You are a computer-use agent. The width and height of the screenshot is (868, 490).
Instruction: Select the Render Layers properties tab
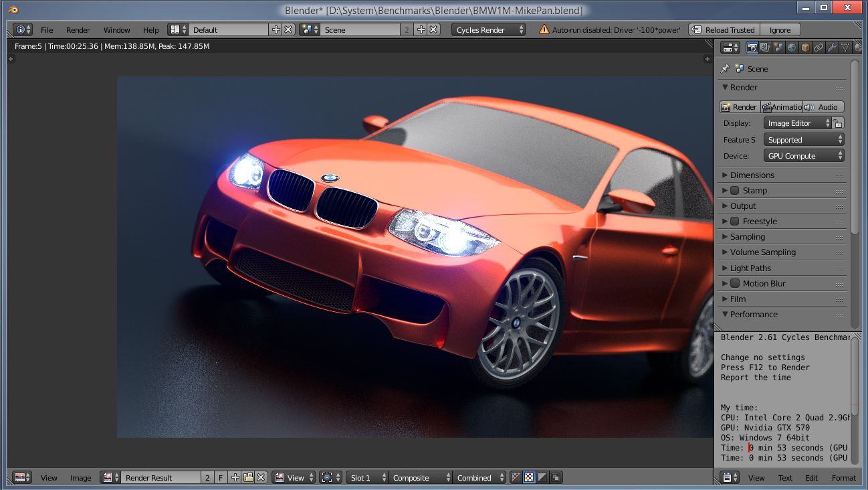pyautogui.click(x=765, y=48)
